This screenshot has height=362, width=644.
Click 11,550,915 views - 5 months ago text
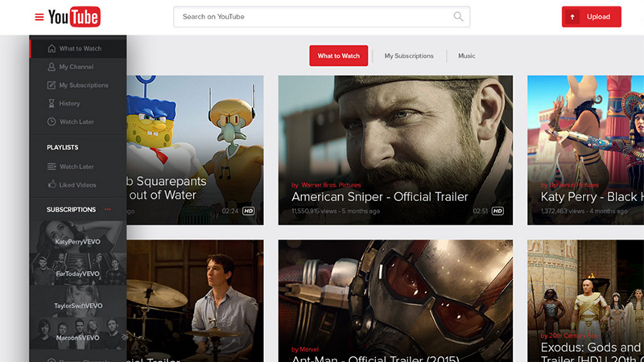[336, 211]
